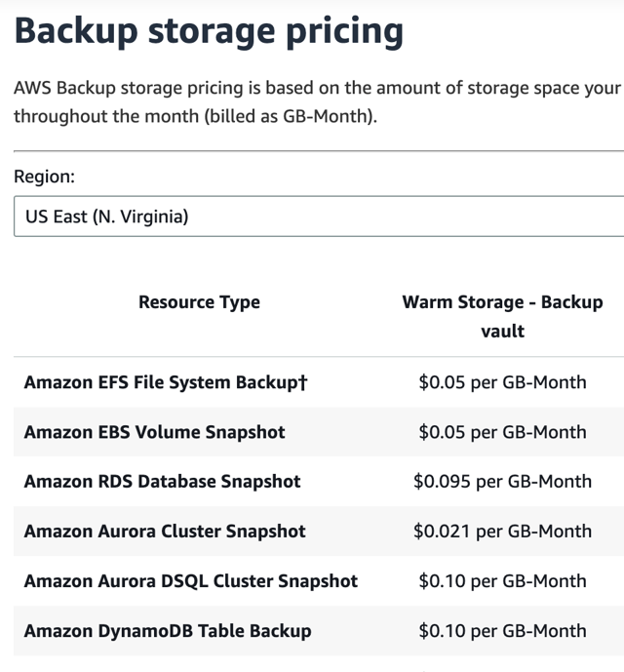This screenshot has width=624, height=672.
Task: Click the EFS $0.05 per GB-Month price
Action: click(x=502, y=382)
